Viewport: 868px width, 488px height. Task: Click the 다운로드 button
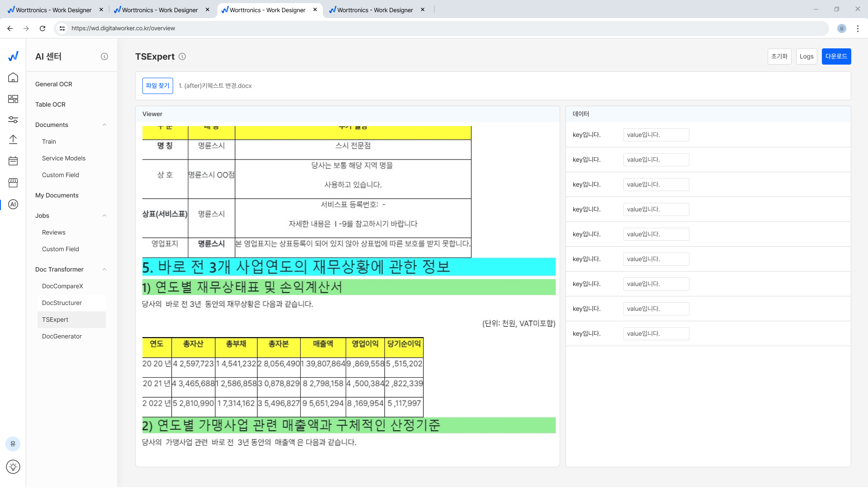tap(836, 56)
